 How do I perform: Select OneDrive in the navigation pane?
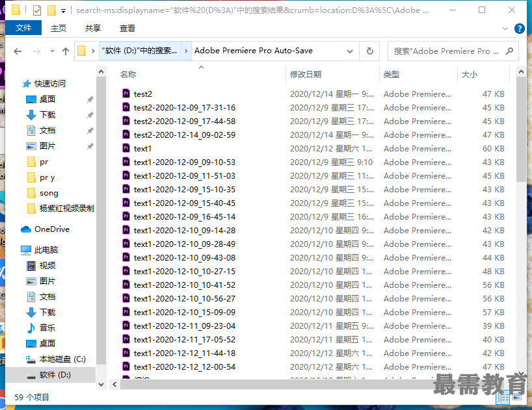51,229
